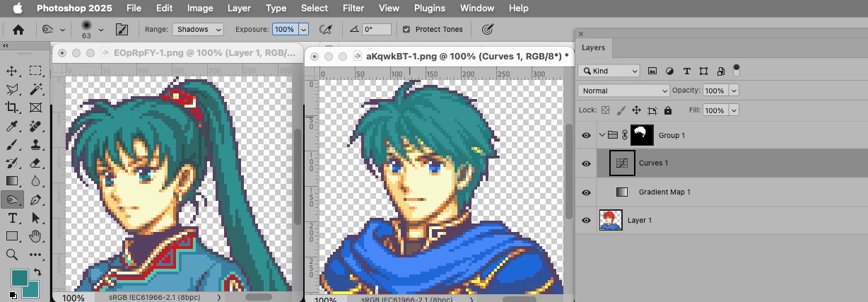This screenshot has width=868, height=302.
Task: Filter layers by pixel layers
Action: 652,71
